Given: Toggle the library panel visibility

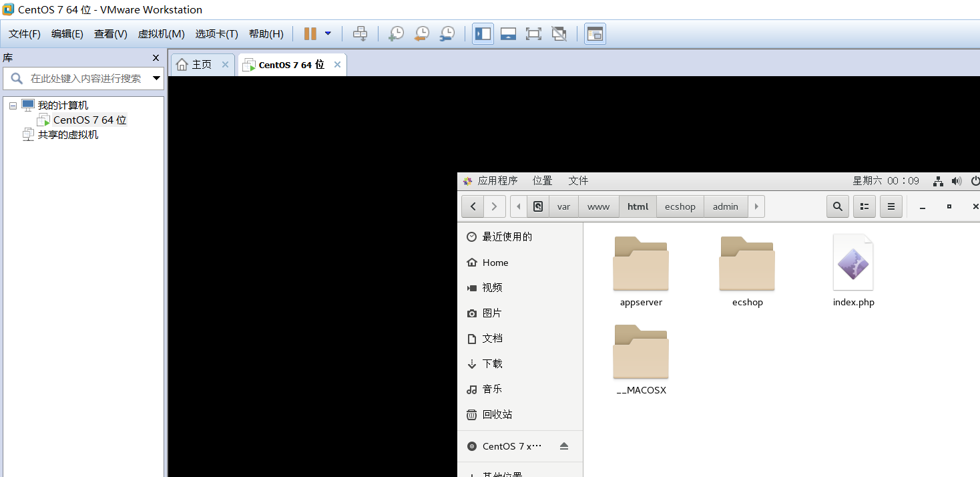Looking at the screenshot, I should point(482,33).
